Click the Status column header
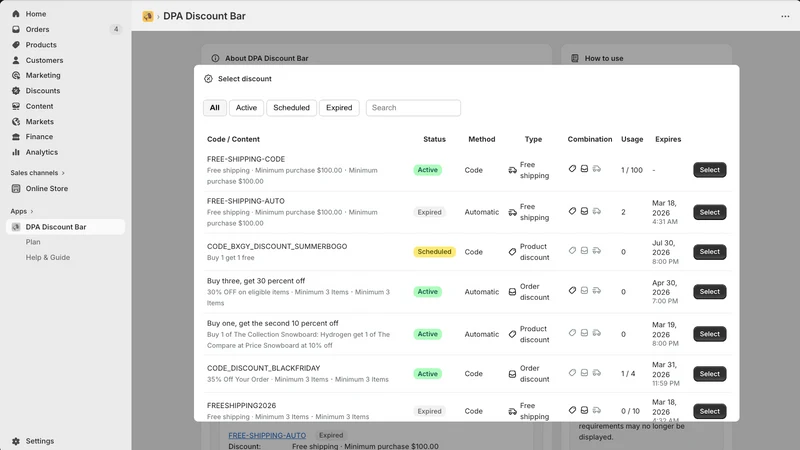The height and width of the screenshot is (450, 800). point(434,139)
